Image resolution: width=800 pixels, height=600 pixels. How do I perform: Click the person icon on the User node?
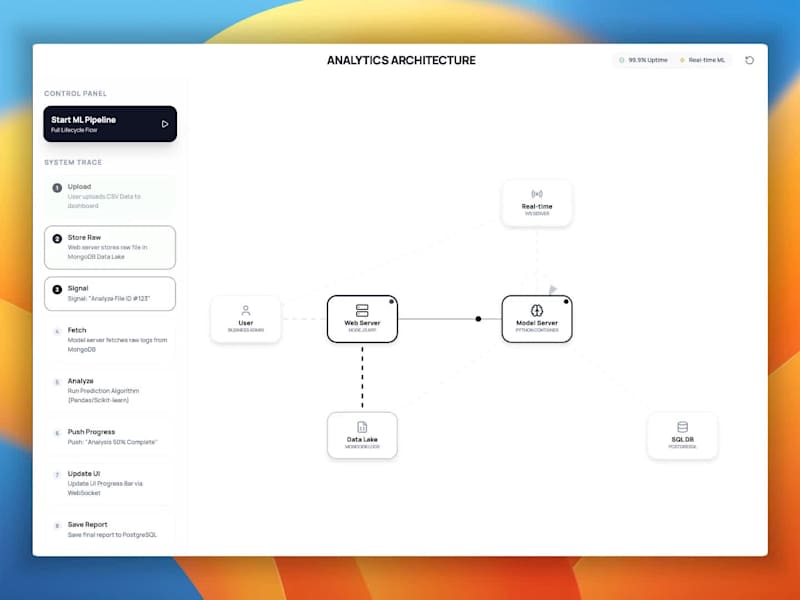click(x=246, y=310)
